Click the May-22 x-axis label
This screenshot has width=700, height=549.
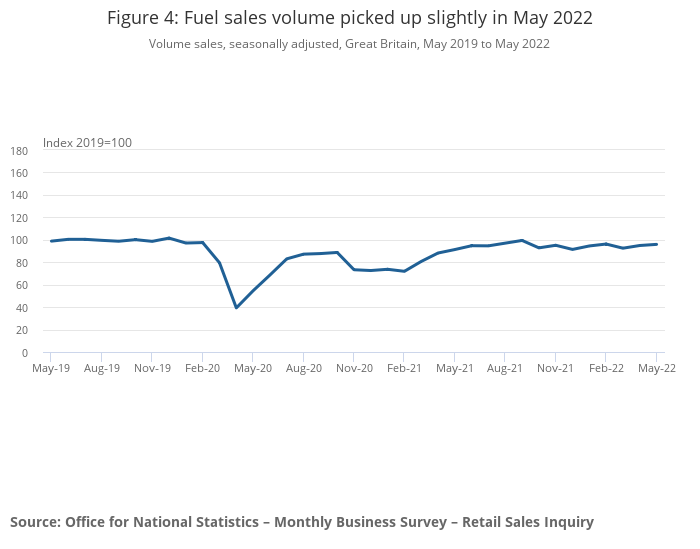pyautogui.click(x=657, y=368)
